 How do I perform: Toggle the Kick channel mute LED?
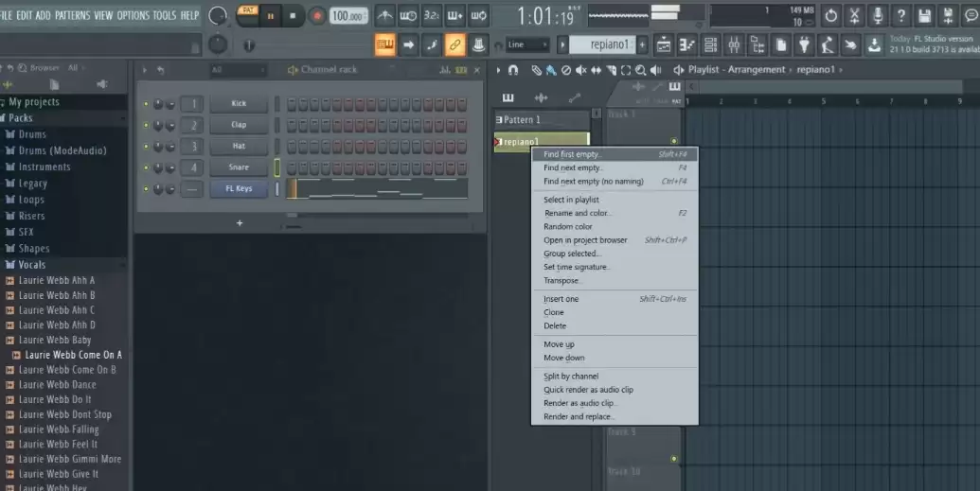click(146, 104)
